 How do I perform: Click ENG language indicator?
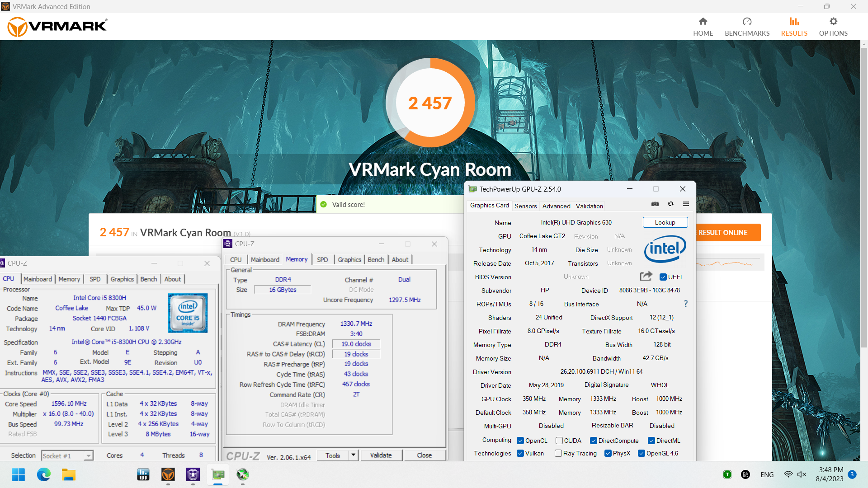tap(767, 474)
